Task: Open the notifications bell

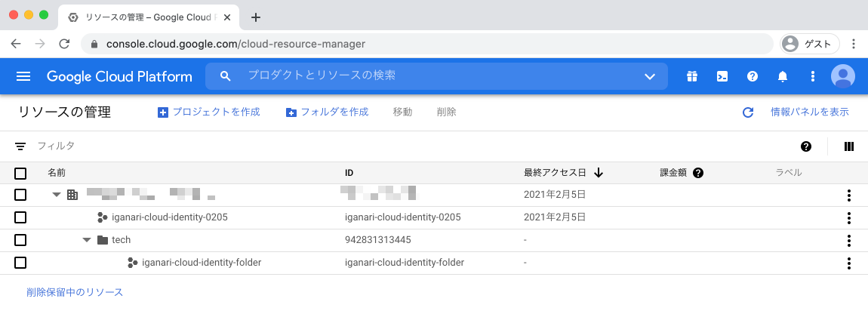Action: click(x=782, y=76)
